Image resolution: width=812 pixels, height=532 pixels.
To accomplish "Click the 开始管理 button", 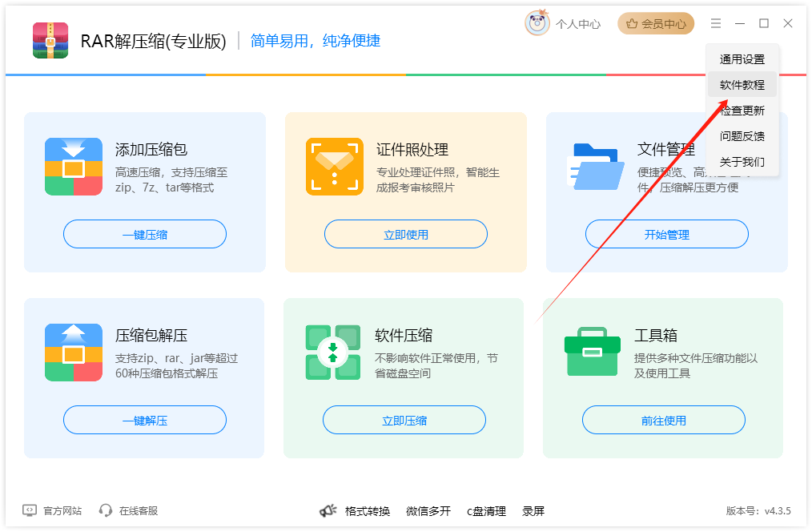I will point(667,234).
